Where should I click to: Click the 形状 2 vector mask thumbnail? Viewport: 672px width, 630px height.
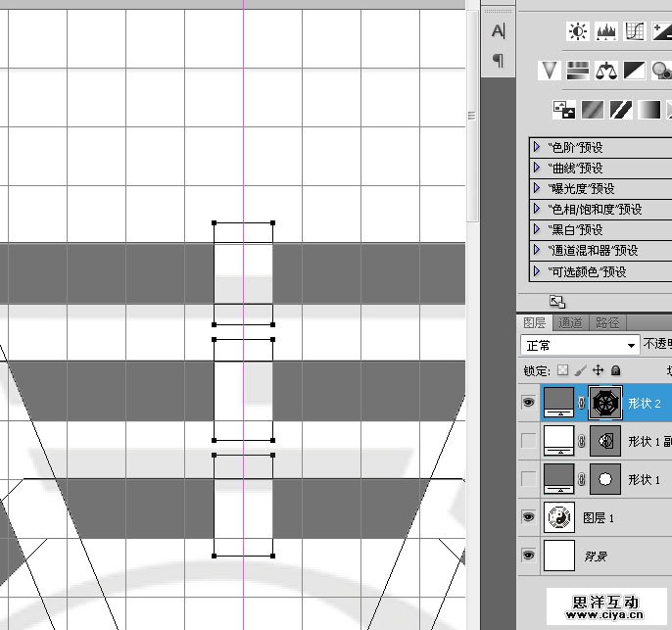(x=605, y=403)
